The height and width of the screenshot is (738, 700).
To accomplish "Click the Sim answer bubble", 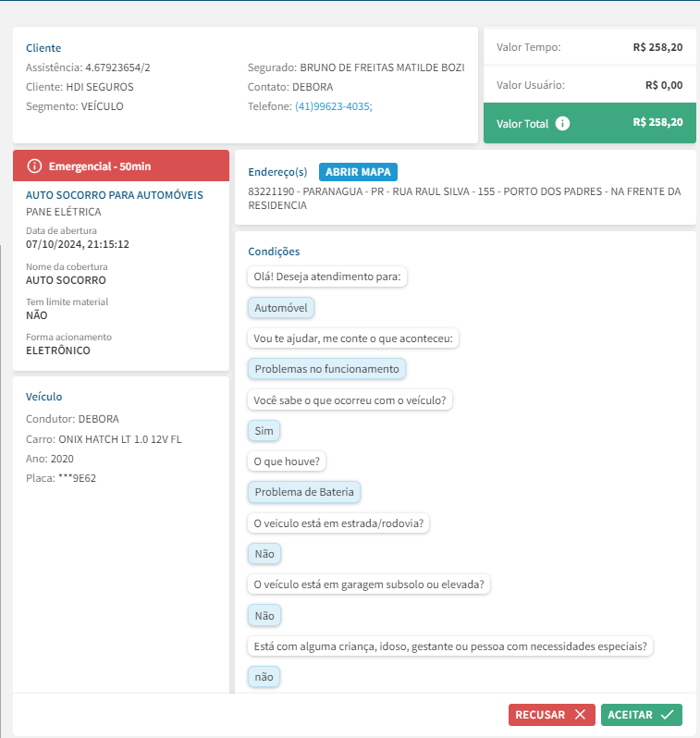I will 264,430.
